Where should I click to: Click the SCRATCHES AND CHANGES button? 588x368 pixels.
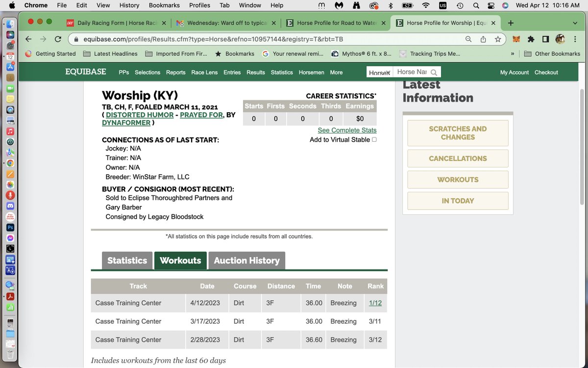(458, 133)
